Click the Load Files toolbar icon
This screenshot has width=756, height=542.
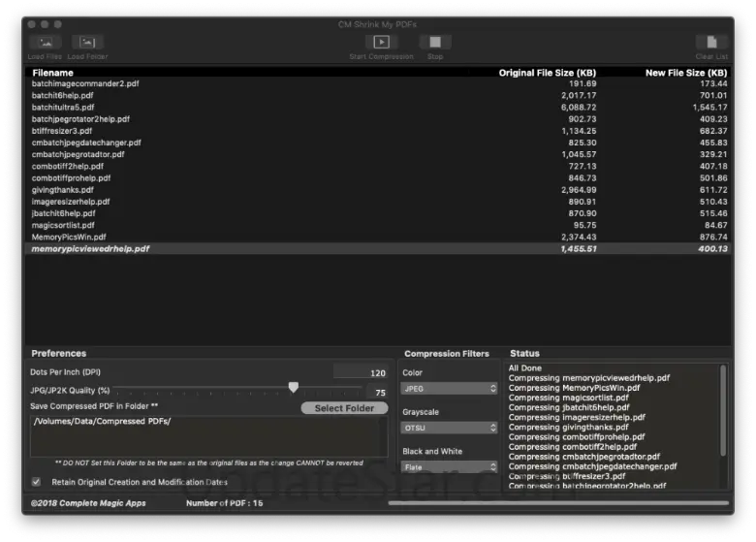pos(45,43)
